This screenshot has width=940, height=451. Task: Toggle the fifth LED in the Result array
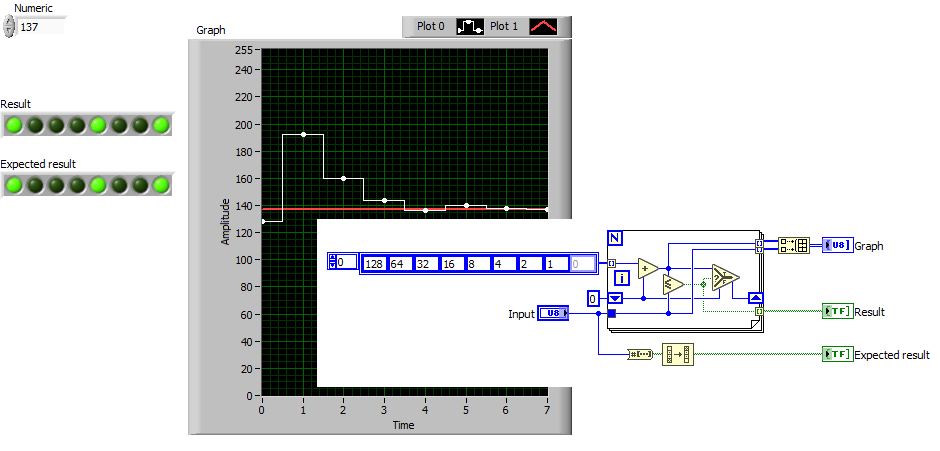98,125
